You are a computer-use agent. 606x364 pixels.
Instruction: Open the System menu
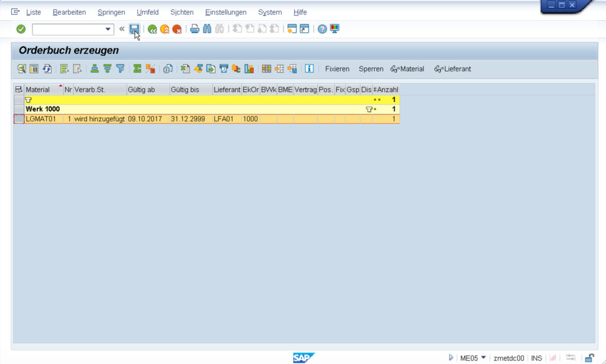(270, 12)
